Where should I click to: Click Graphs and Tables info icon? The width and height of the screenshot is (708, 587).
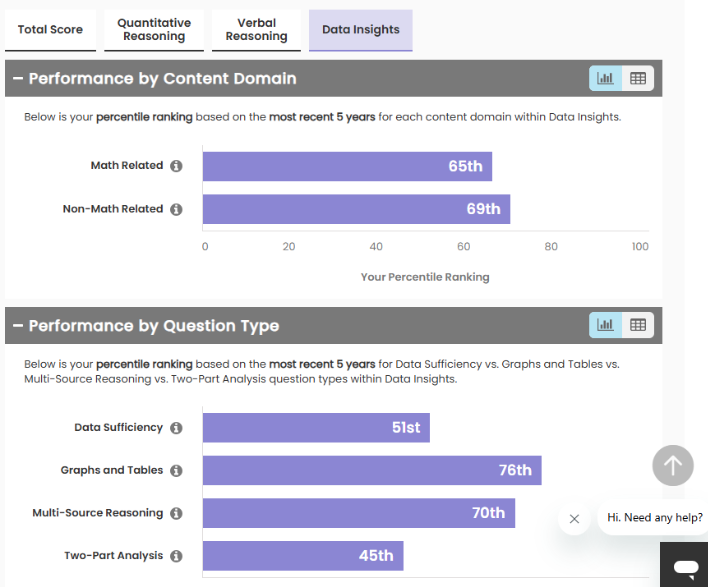pyautogui.click(x=176, y=471)
